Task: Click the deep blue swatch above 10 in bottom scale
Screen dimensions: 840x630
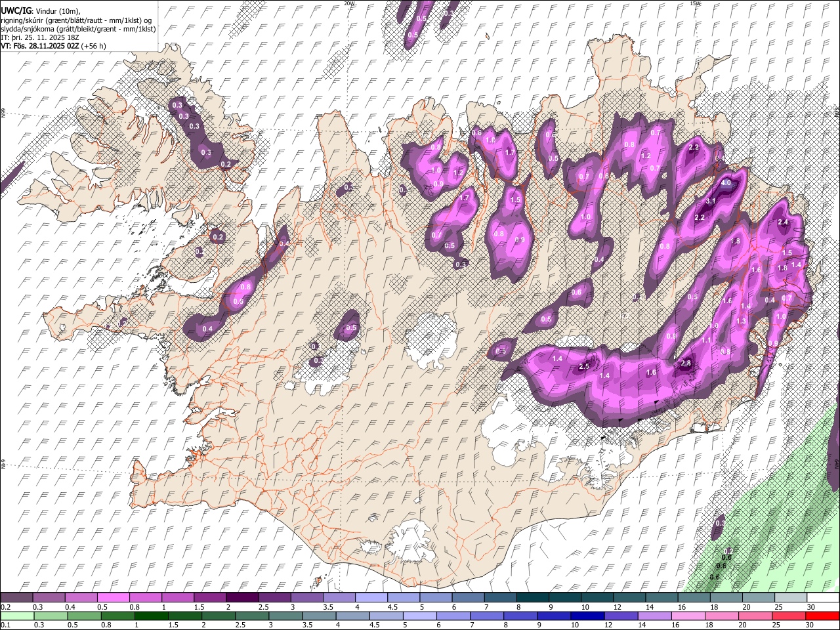Action: click(587, 616)
